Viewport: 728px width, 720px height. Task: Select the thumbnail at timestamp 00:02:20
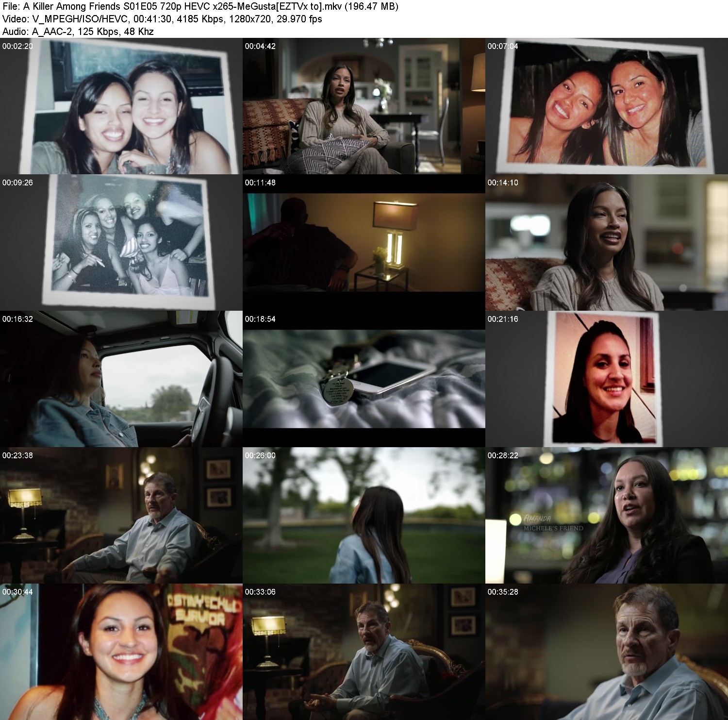(121, 106)
